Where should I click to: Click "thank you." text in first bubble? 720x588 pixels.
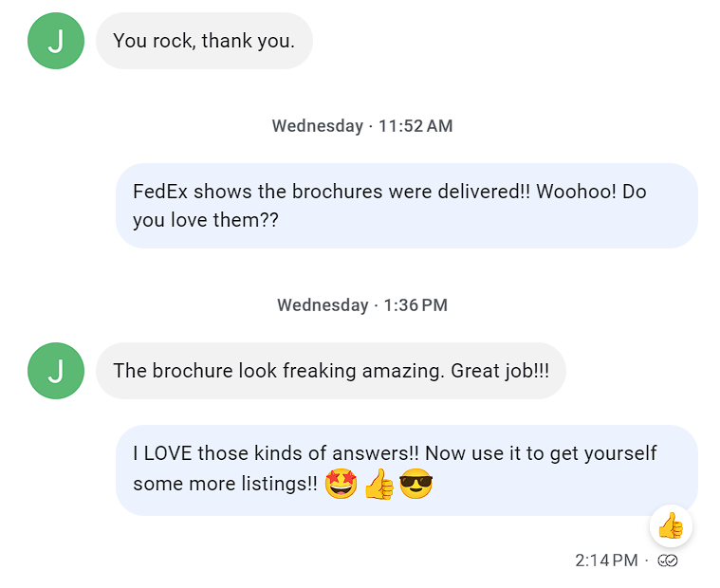click(x=248, y=41)
